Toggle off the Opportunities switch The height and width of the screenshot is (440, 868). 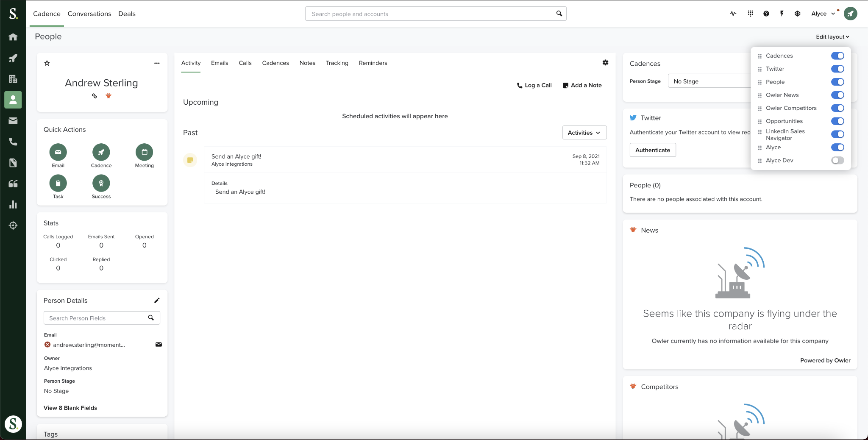click(837, 121)
